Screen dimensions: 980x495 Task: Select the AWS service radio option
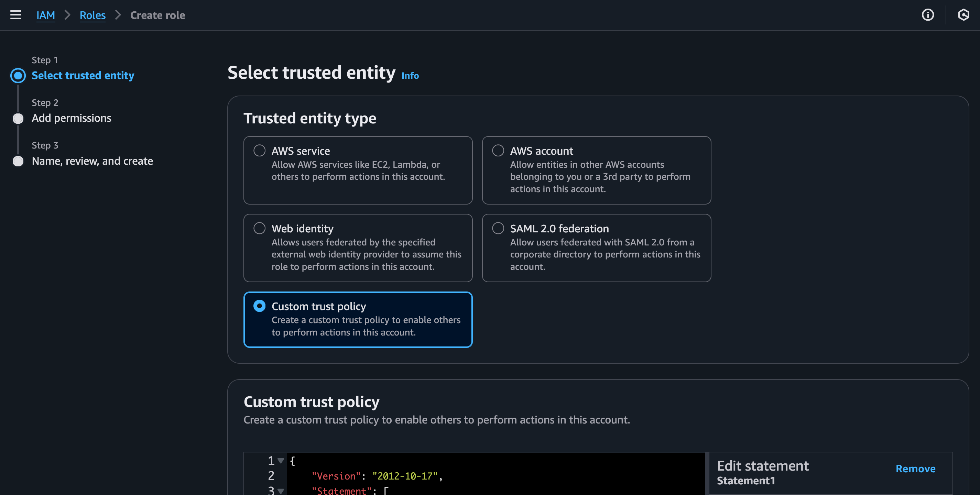click(x=260, y=151)
